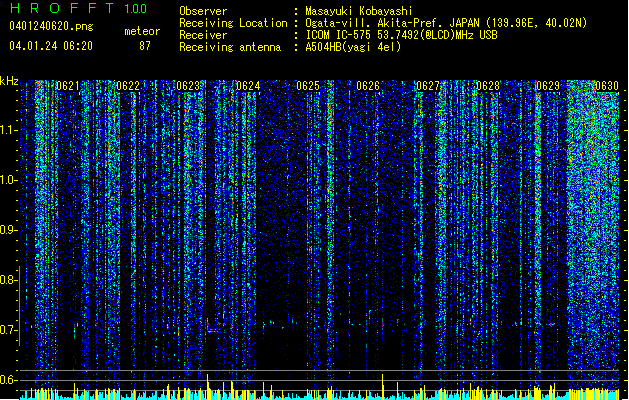
Task: Click the 0627 time marker
Action: (x=428, y=86)
